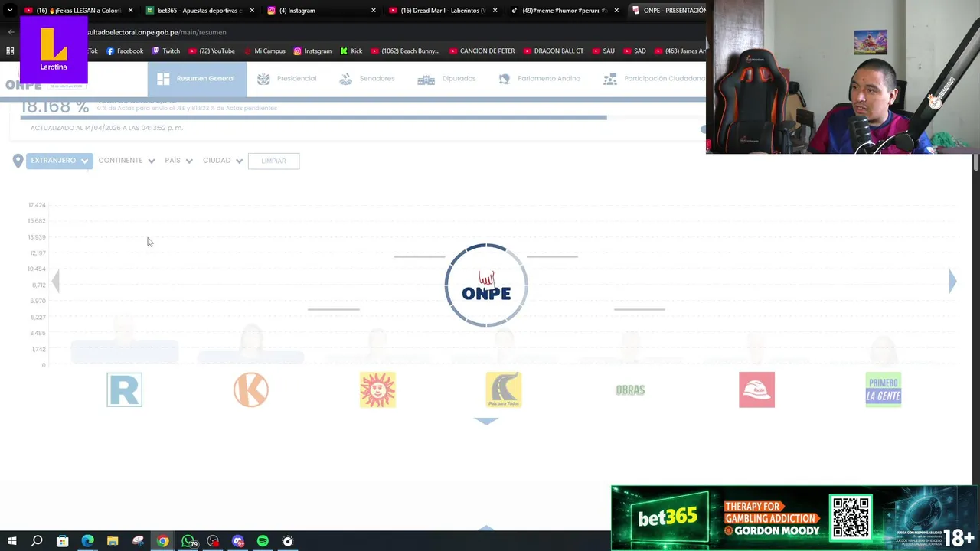
Task: Go to the Senadores section
Action: click(x=367, y=79)
